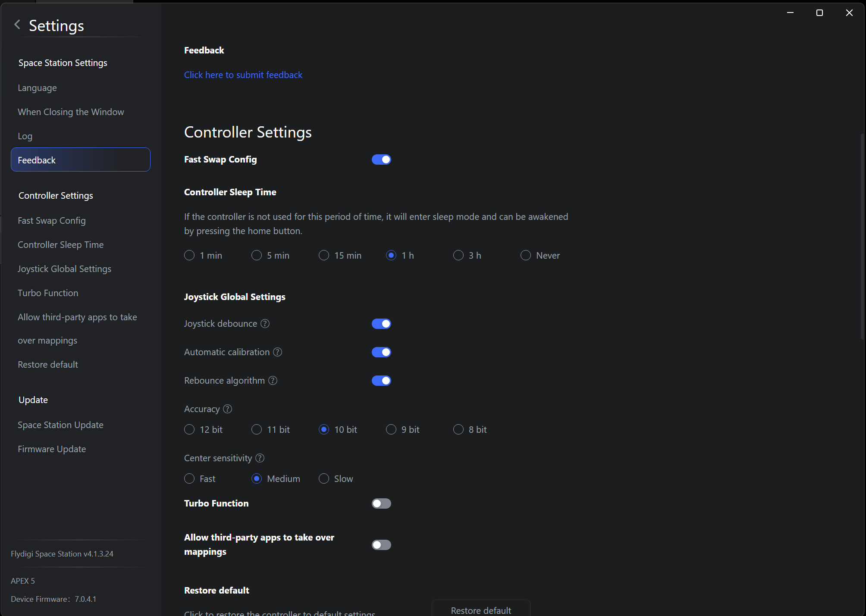866x616 pixels.
Task: Click the back arrow next to Settings
Action: click(17, 25)
